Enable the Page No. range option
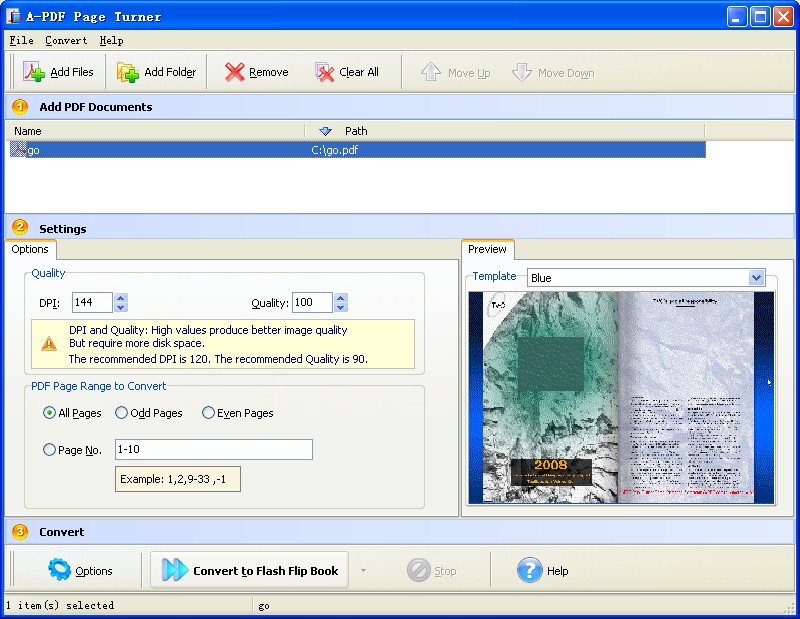Screen dimensions: 800x619 coord(48,448)
